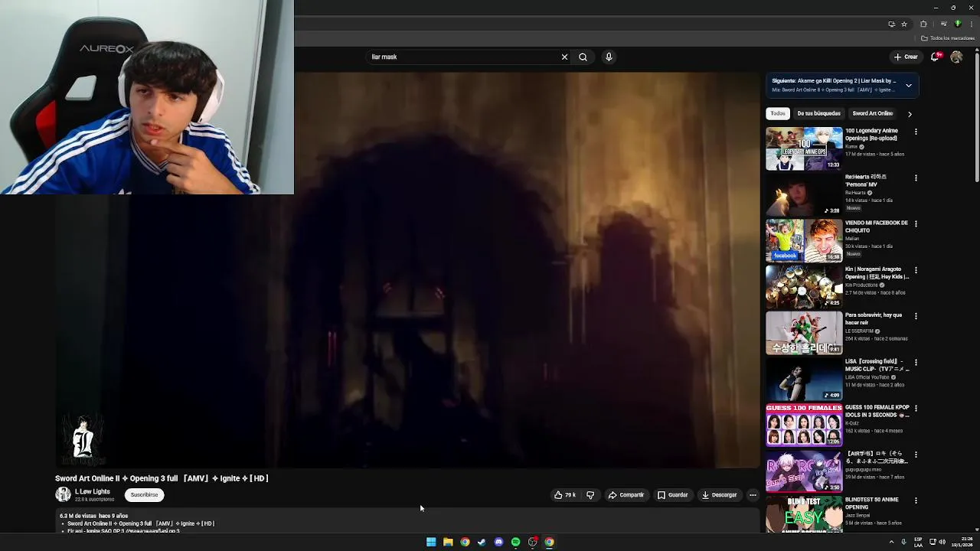Open options for 'Para sobrevivir' video
Viewport: 980px width, 551px height.
(x=916, y=316)
